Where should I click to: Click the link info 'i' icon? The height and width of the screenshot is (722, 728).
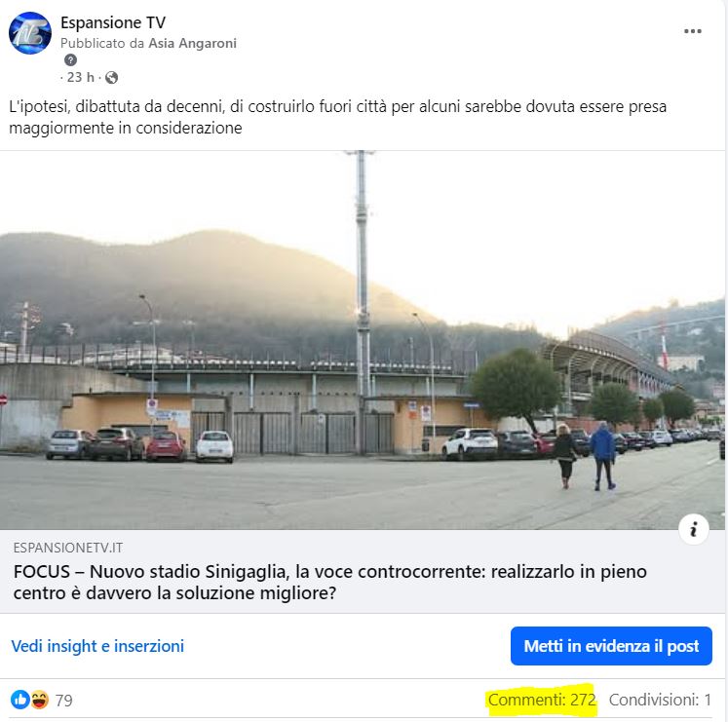coord(693,529)
